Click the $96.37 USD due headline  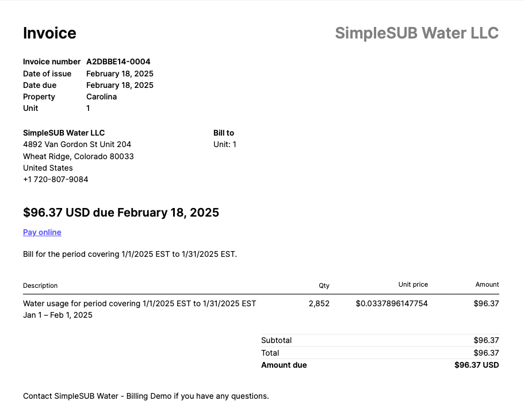tap(121, 213)
